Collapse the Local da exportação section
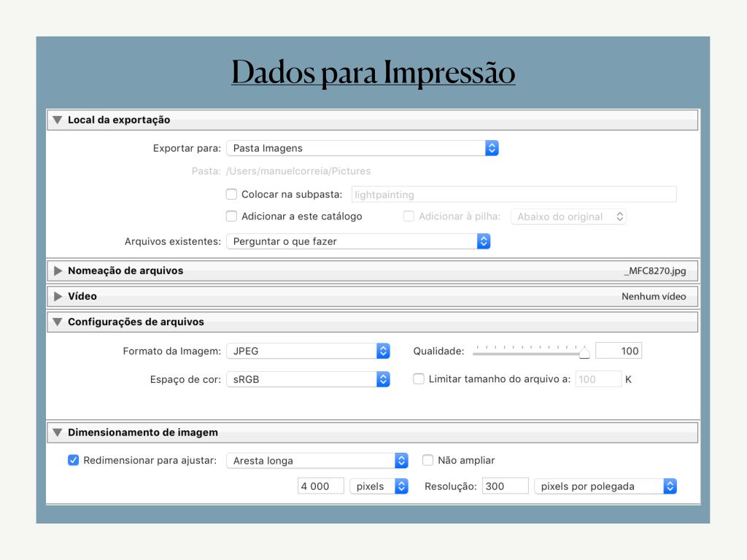 (x=58, y=120)
